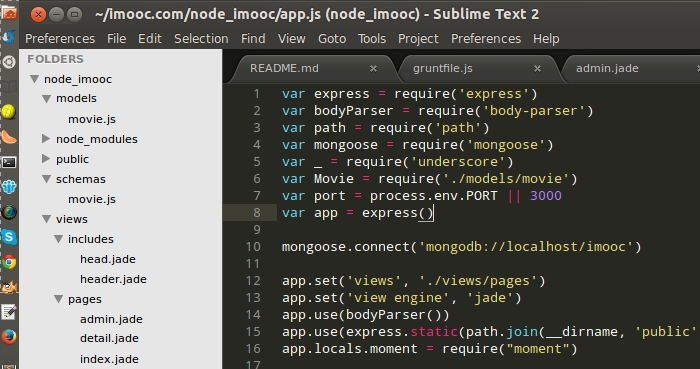Click the 3000 port number
The image size is (700, 369).
pyautogui.click(x=546, y=195)
